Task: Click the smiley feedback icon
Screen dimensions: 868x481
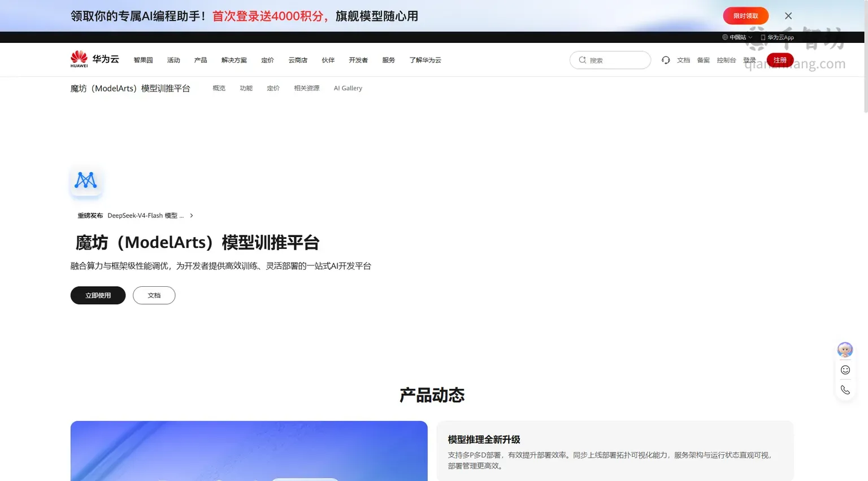Action: [845, 370]
